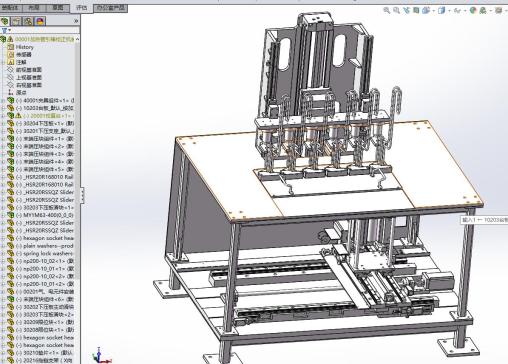
Task: Open Apply Scene dropdown arrow
Action: [490, 11]
